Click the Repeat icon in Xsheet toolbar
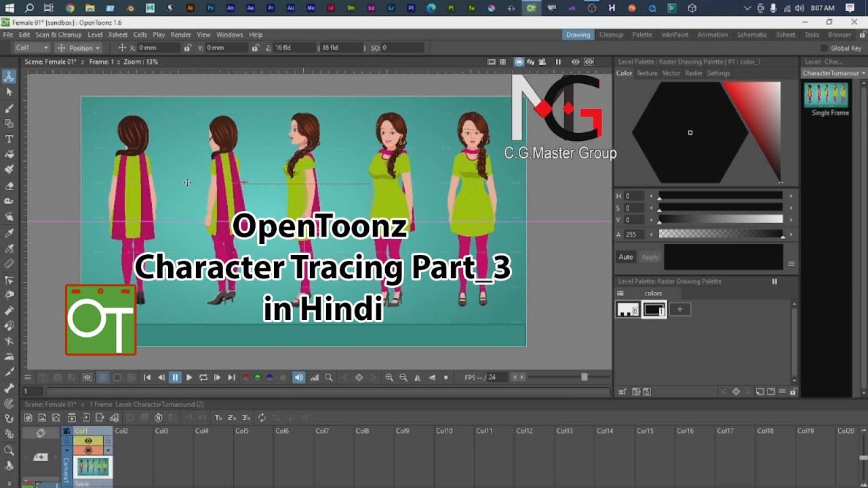 coord(262,418)
